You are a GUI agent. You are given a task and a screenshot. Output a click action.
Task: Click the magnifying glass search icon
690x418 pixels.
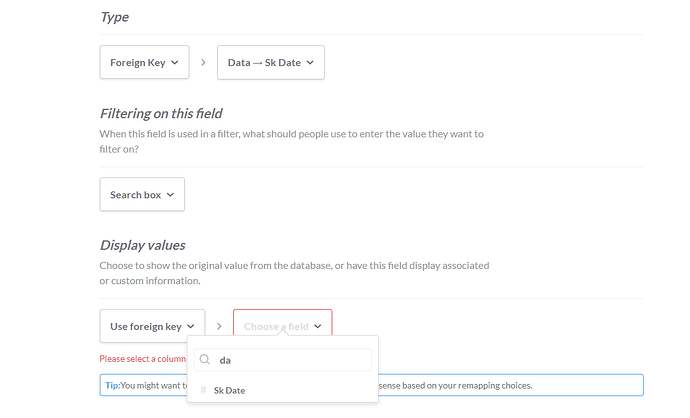coord(205,359)
